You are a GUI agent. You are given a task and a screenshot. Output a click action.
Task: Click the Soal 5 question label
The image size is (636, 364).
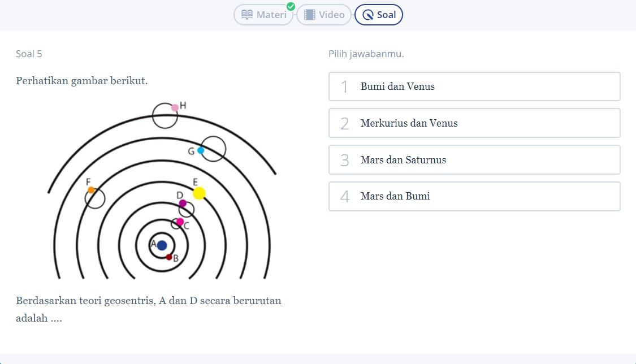(29, 54)
